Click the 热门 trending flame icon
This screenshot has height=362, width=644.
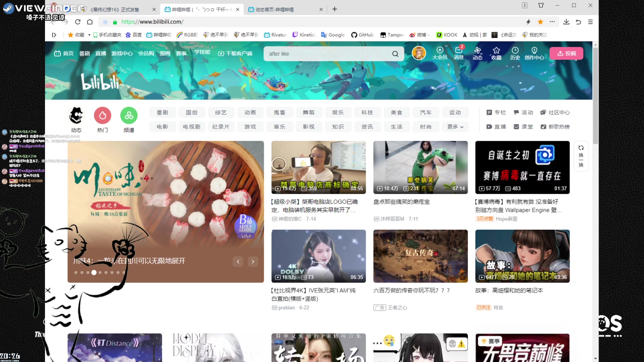[103, 116]
